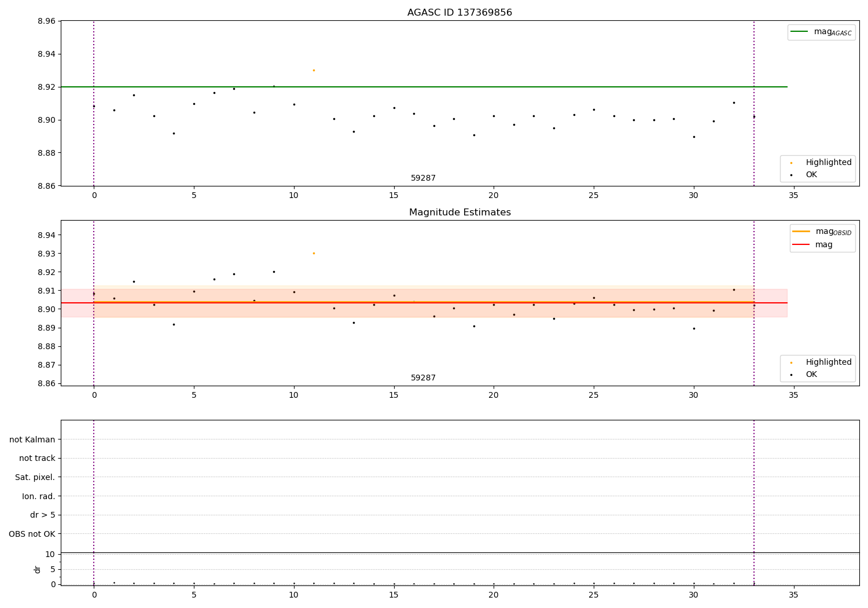Click the not Kalman axis label

tap(32, 439)
